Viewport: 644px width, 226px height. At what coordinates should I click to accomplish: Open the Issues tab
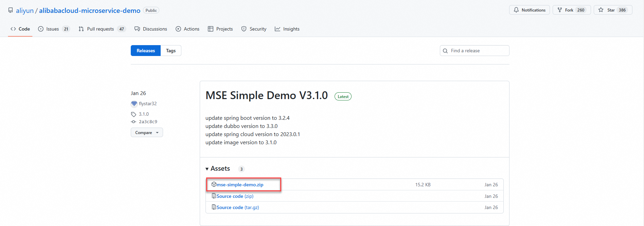coord(54,29)
